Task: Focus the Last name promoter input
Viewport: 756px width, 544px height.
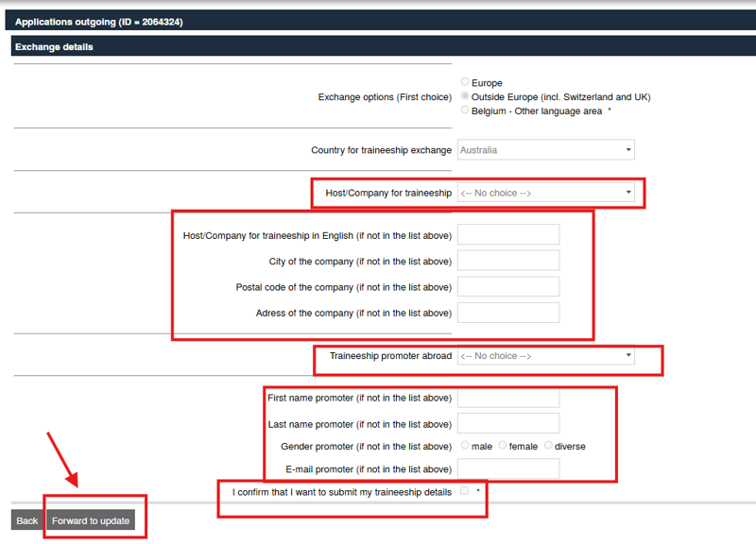Action: (x=508, y=424)
